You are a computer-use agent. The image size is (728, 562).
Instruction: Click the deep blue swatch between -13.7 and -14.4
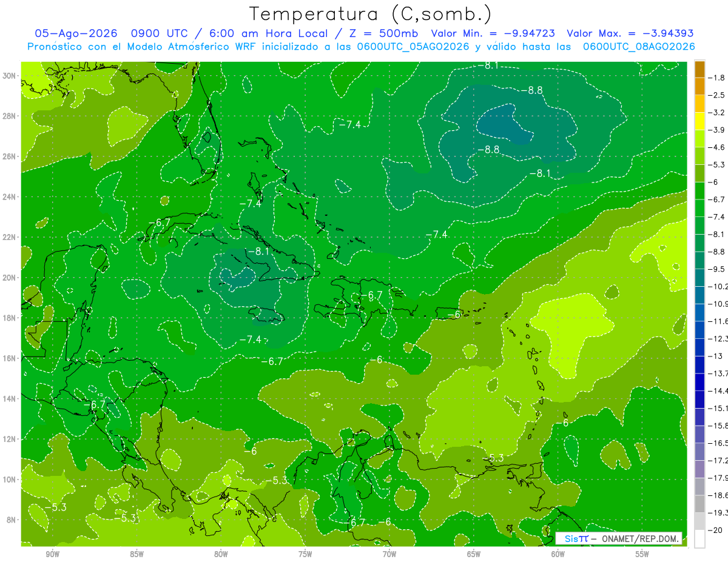click(699, 382)
